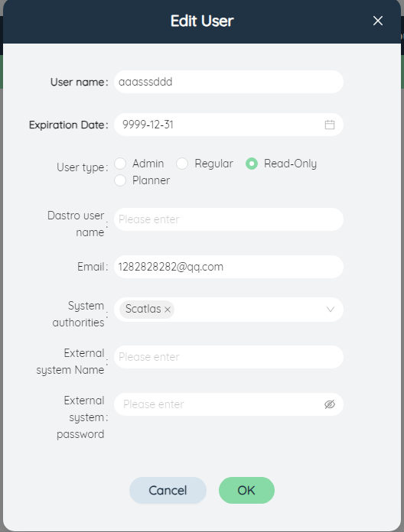
Task: Select the Admin user type
Action: point(120,164)
